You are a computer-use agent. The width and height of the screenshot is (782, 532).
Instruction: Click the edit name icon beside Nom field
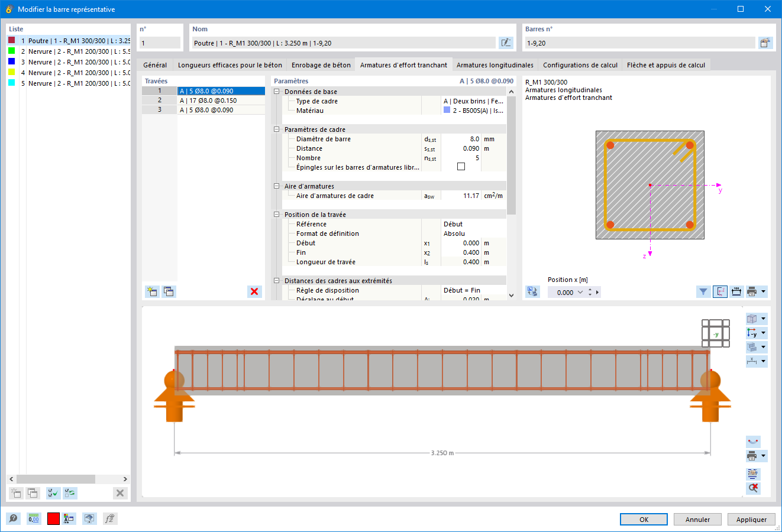(506, 43)
